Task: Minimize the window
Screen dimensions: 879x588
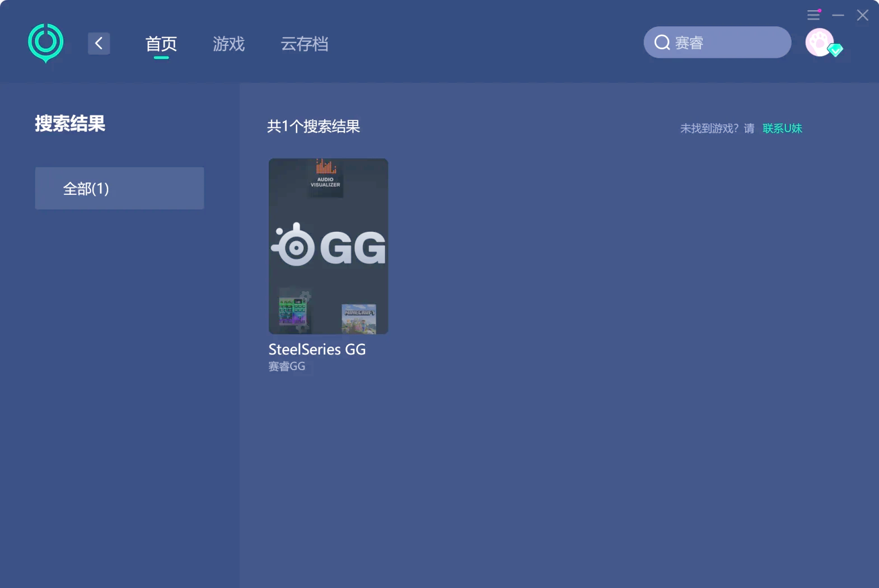Action: pyautogui.click(x=838, y=15)
